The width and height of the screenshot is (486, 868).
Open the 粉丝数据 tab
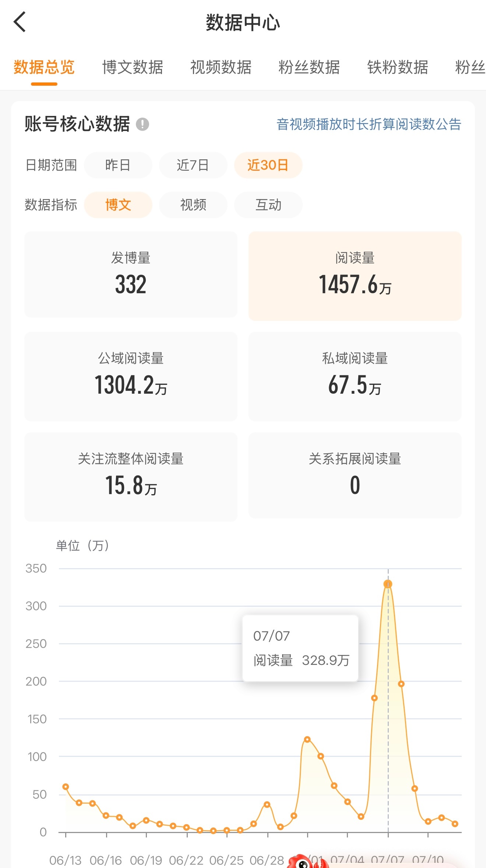(x=309, y=67)
